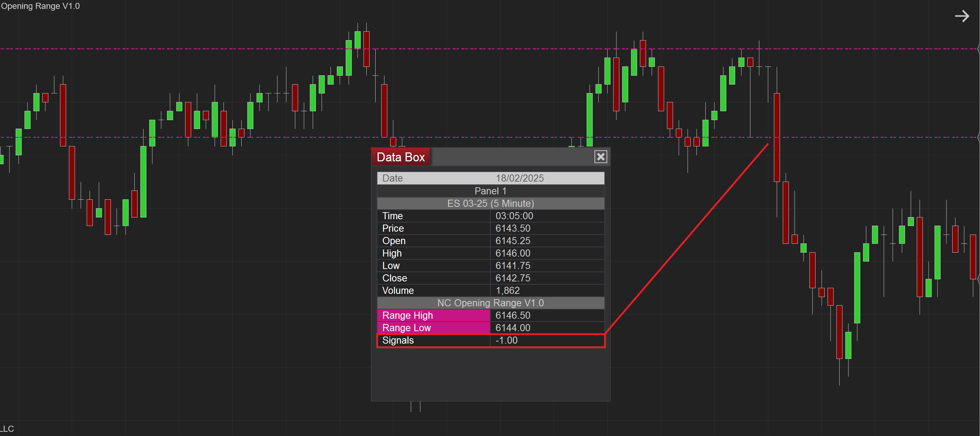Viewport: 980px width, 436px height.
Task: Select the Data Box title tab
Action: (x=400, y=157)
